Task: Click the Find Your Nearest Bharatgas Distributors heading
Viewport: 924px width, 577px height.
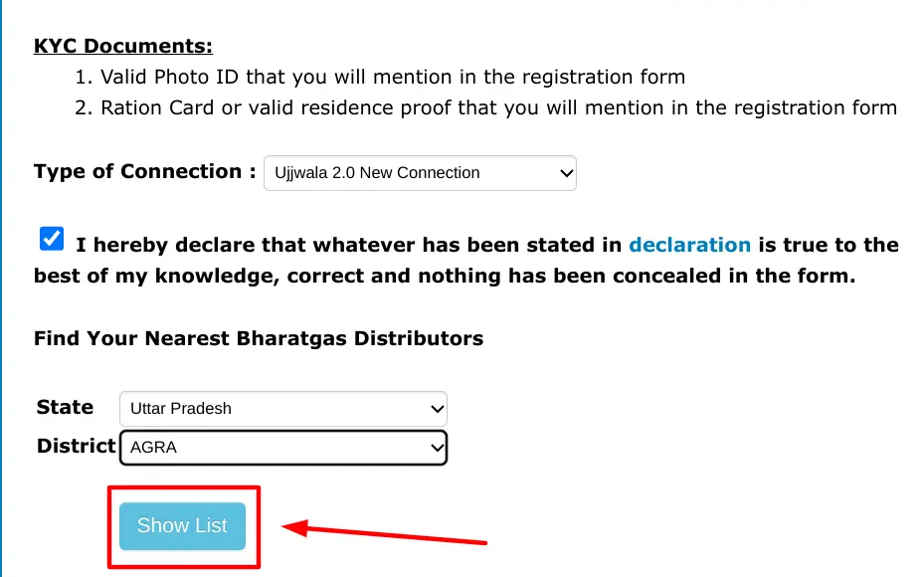Action: [x=259, y=338]
